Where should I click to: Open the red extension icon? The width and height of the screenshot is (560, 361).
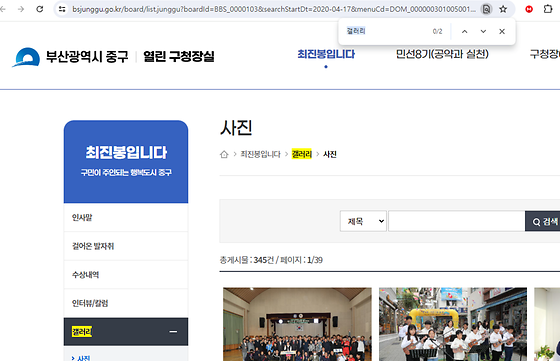529,9
